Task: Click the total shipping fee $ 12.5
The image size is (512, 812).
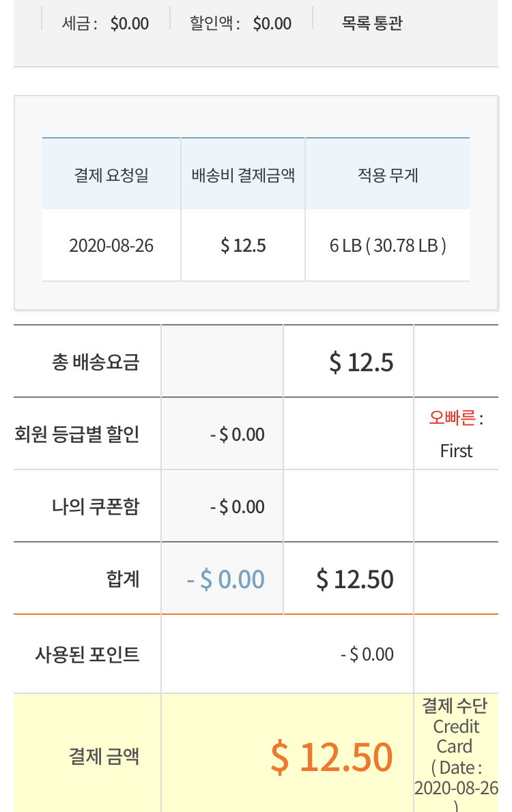Action: point(361,362)
